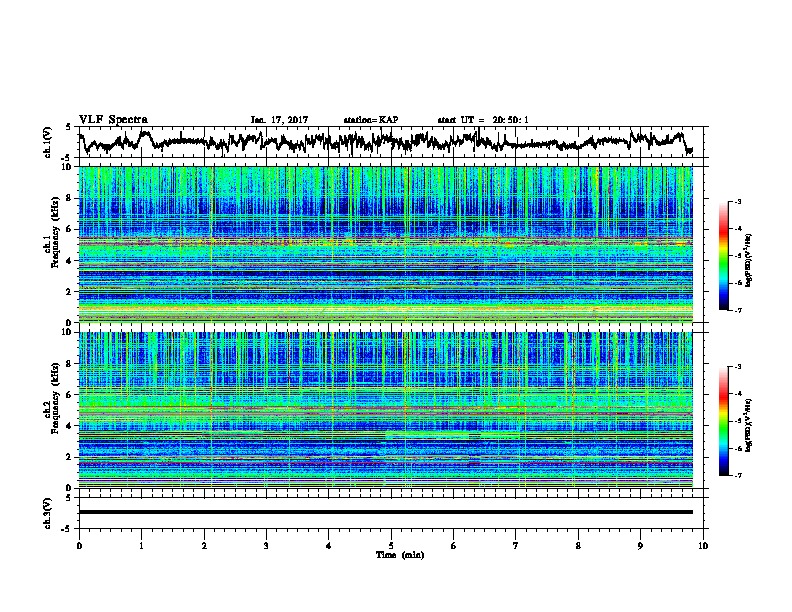Click the time-axis tick label "2"
This screenshot has height=612, width=792.
(204, 546)
